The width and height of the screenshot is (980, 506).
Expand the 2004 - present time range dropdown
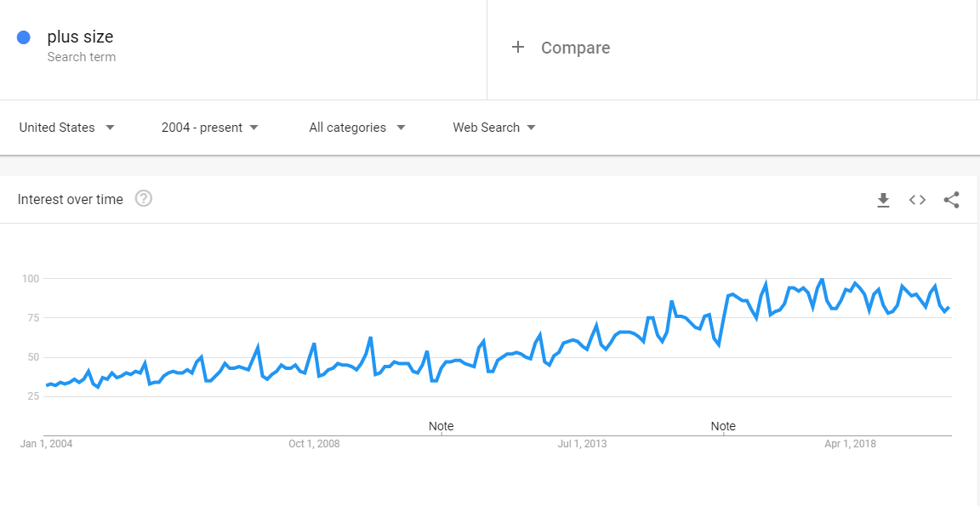tap(209, 128)
